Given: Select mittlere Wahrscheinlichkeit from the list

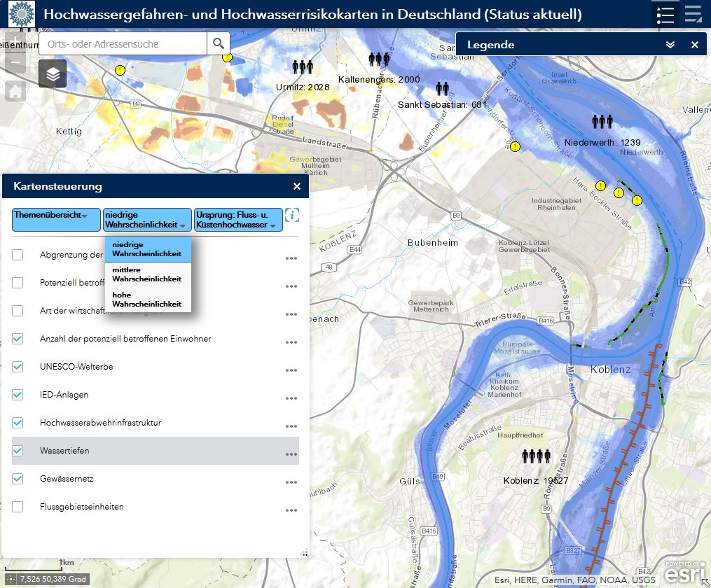Looking at the screenshot, I should [147, 274].
